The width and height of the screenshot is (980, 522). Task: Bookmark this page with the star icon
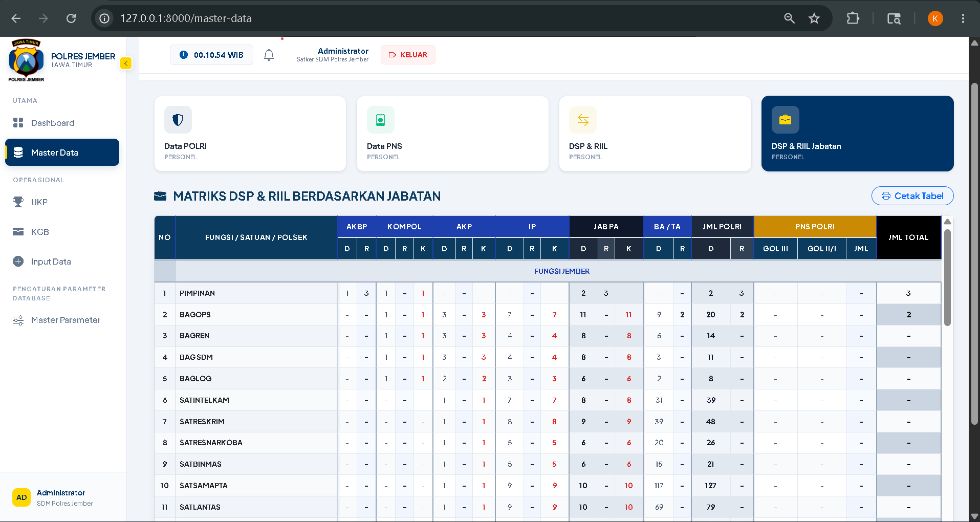click(x=814, y=18)
